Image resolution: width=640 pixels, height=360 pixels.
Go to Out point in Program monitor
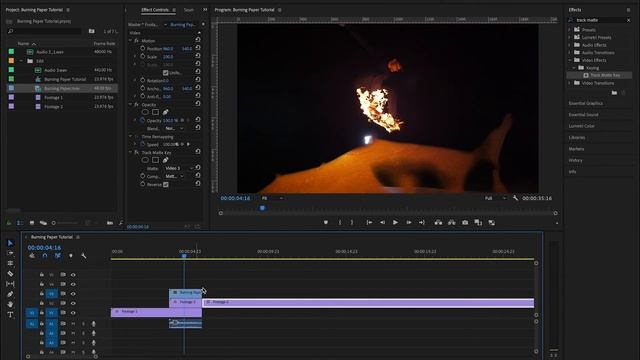(422, 222)
